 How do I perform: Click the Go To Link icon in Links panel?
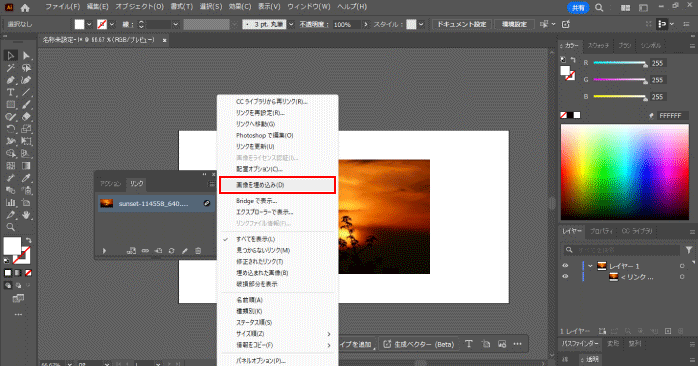tap(158, 251)
